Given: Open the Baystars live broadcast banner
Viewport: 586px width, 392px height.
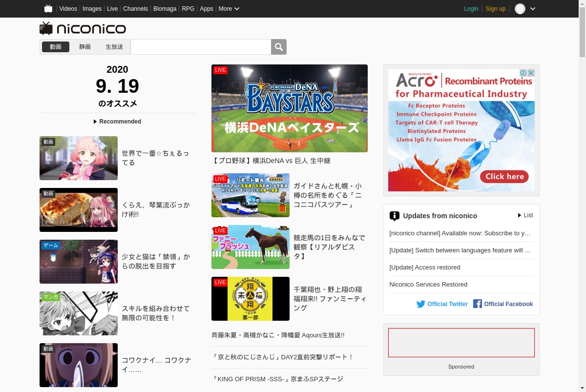Looking at the screenshot, I should 290,108.
